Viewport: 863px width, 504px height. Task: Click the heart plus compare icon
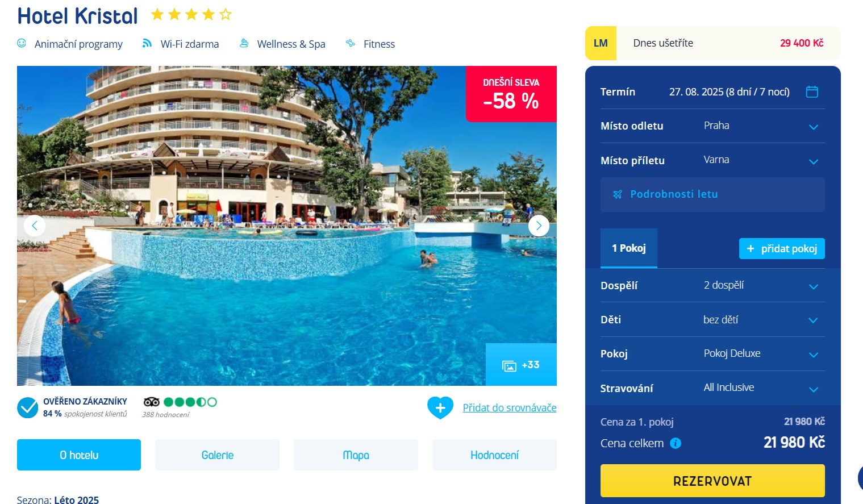[440, 407]
